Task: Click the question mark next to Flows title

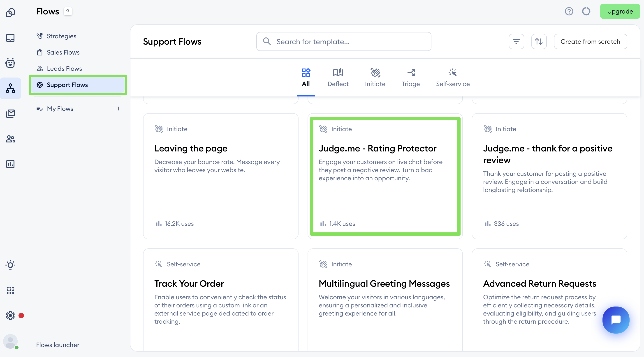Action: [x=67, y=11]
